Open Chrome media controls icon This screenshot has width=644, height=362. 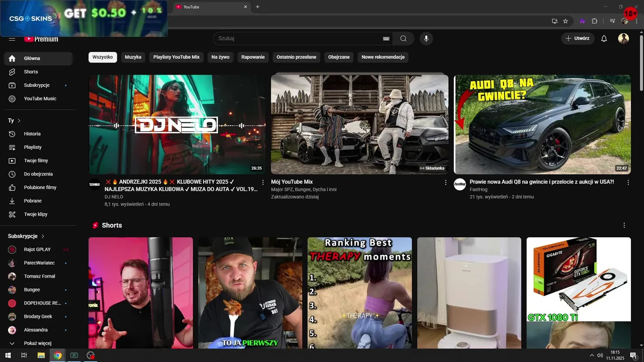[612, 21]
